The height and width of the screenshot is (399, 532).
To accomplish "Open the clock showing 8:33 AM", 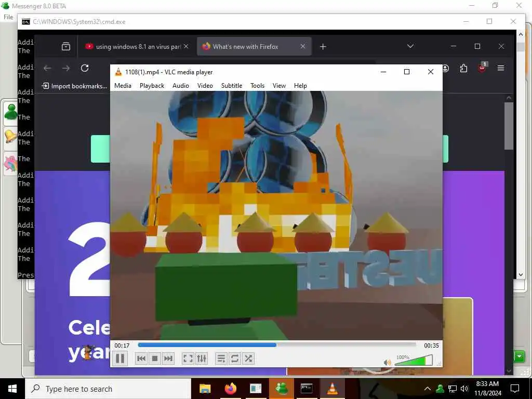I will coord(487,389).
